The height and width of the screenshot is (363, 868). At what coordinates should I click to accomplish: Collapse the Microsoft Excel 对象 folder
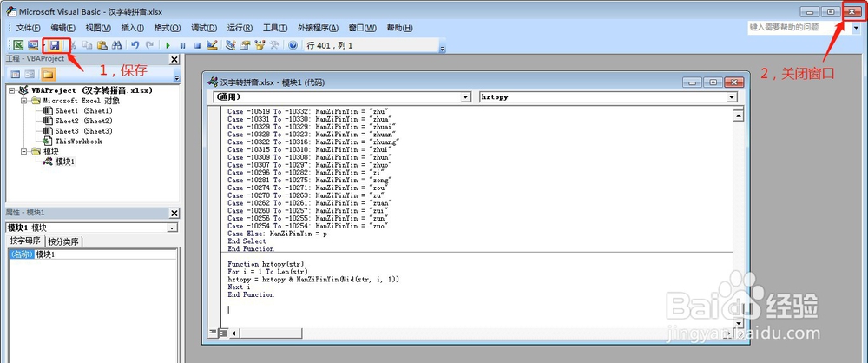point(23,101)
